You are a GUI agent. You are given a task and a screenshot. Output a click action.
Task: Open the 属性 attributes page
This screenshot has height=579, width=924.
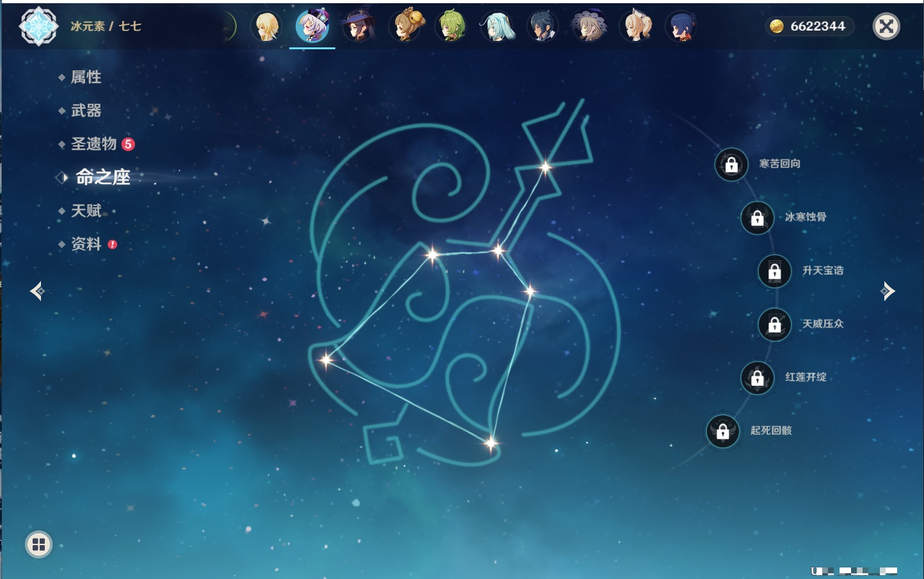tap(86, 77)
